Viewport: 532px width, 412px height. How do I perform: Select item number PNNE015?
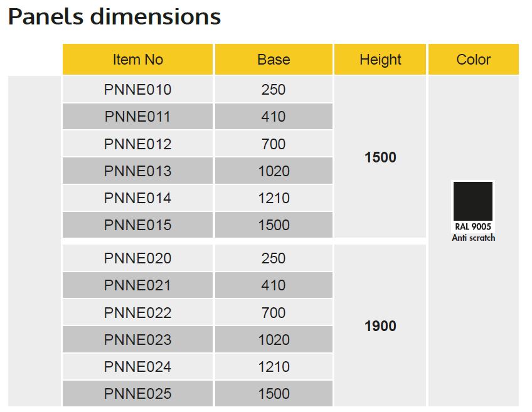pyautogui.click(x=137, y=225)
